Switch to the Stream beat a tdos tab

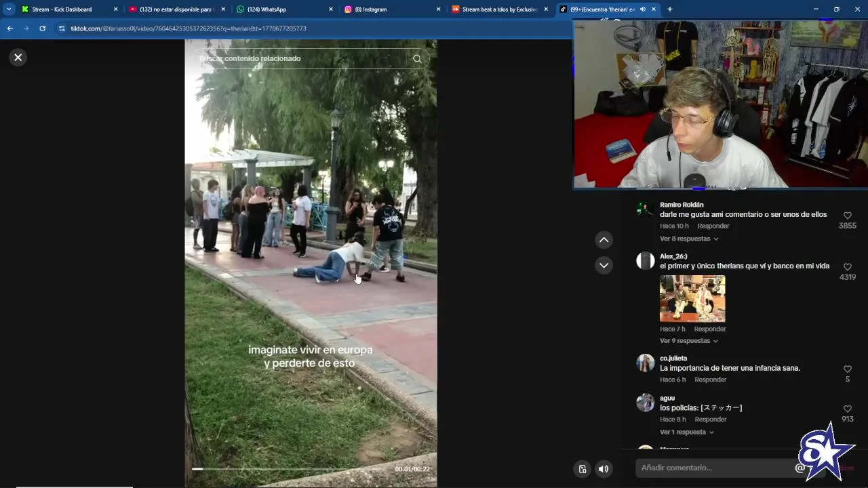[500, 9]
